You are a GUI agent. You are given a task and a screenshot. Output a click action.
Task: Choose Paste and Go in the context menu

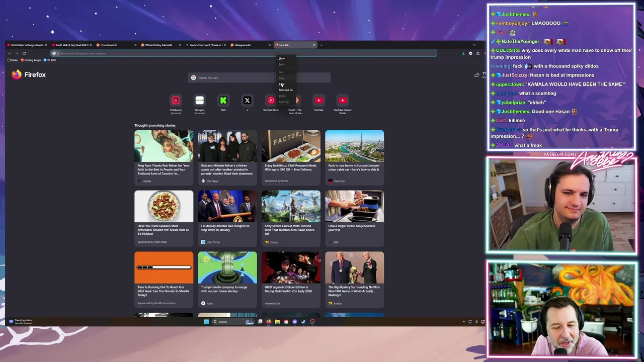[285, 90]
